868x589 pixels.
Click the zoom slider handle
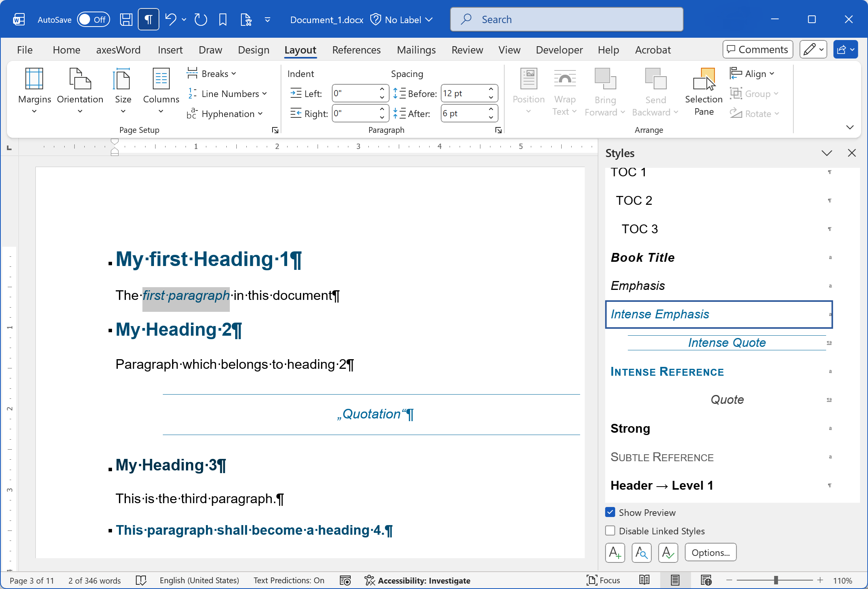(x=776, y=580)
